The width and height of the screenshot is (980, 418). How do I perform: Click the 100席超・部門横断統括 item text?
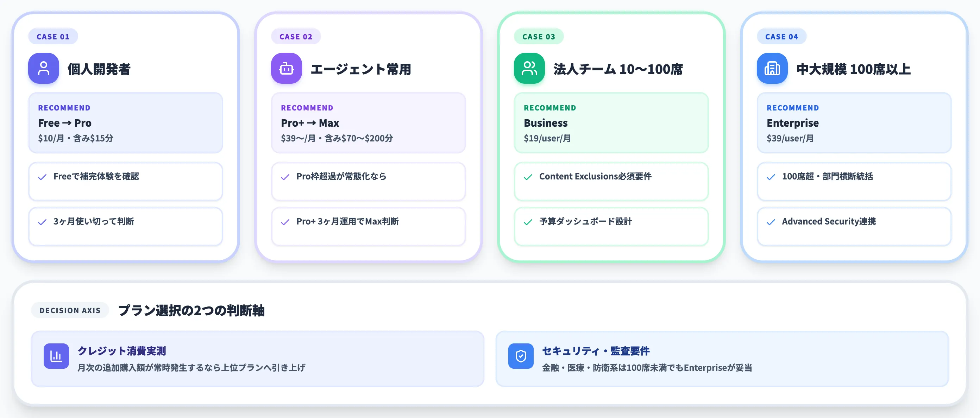pyautogui.click(x=828, y=177)
